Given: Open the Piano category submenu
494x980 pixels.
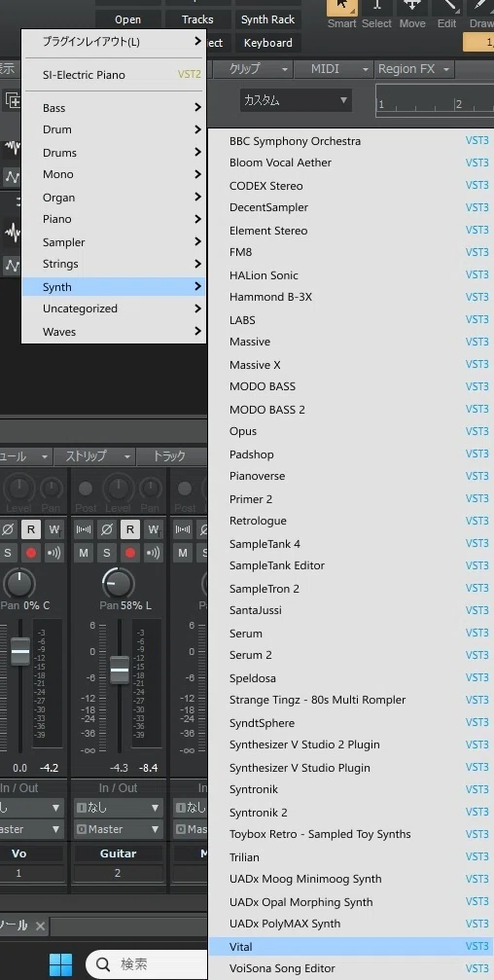Looking at the screenshot, I should (114, 219).
